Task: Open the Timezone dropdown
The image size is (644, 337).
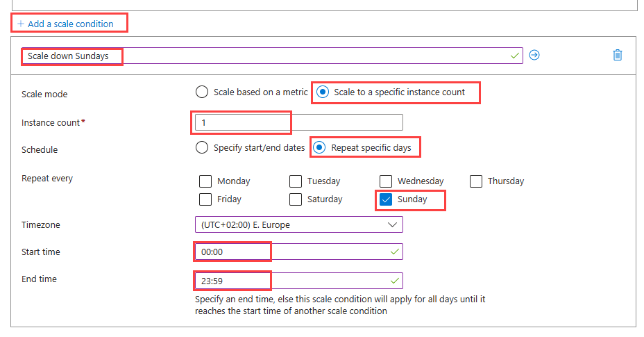Action: pyautogui.click(x=298, y=225)
